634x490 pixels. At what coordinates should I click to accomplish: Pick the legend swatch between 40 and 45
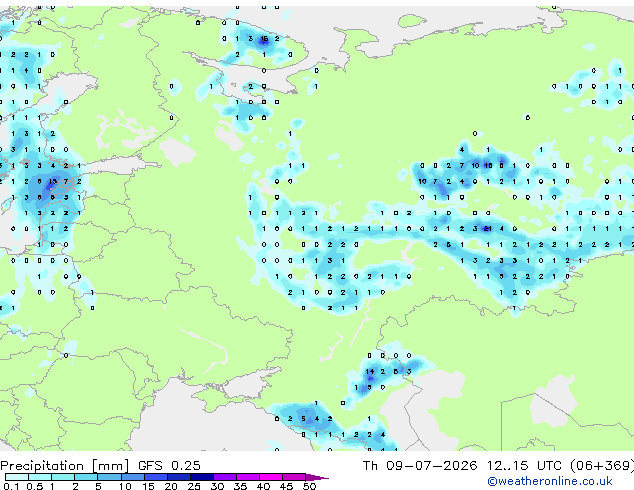coord(271,477)
